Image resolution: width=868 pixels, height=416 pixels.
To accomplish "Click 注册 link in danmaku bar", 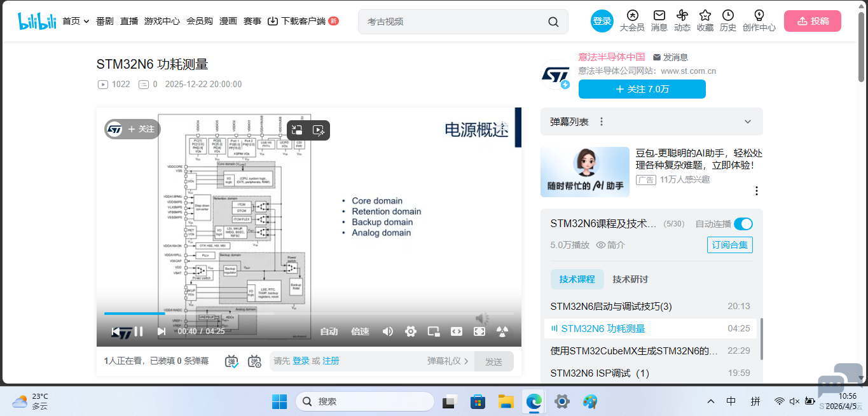I will pos(331,361).
